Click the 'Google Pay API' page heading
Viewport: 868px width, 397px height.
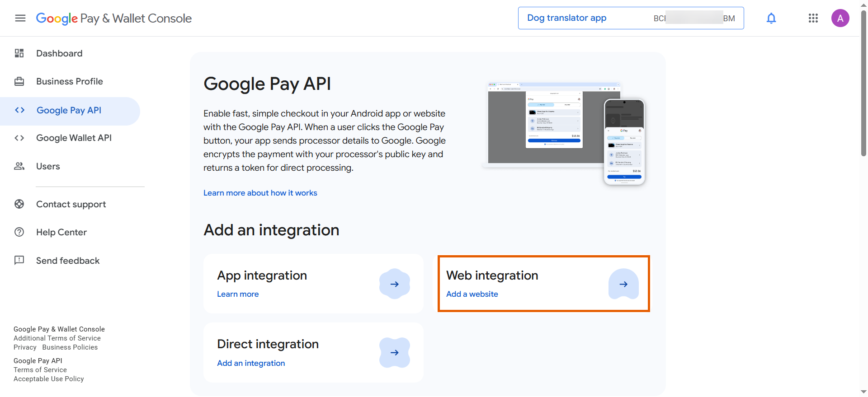(267, 84)
